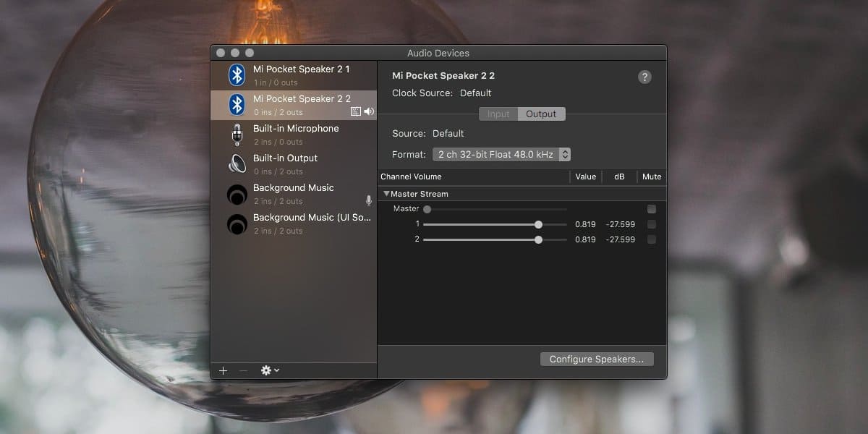This screenshot has height=434, width=868.
Task: Click the Mute column header
Action: point(652,176)
